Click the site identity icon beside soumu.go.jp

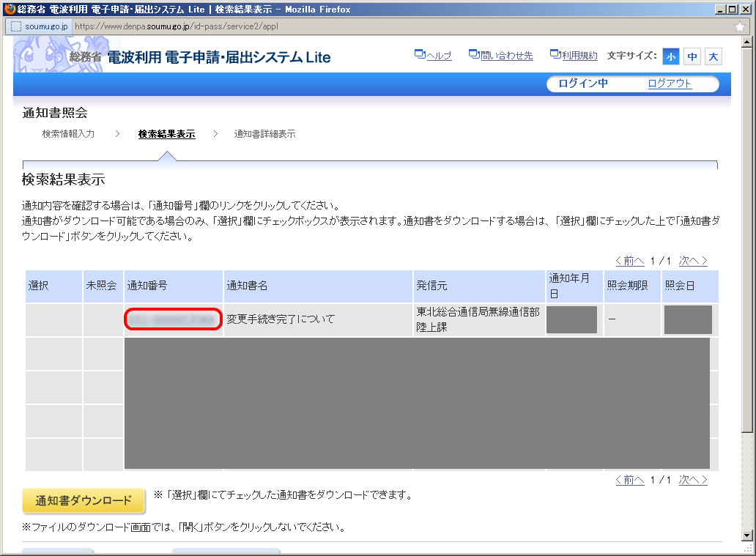(16, 26)
